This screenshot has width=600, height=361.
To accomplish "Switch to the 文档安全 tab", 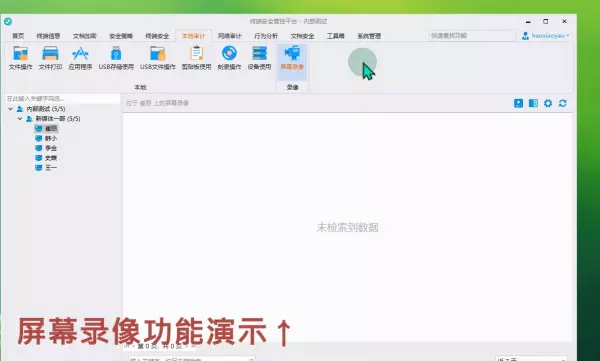I will [302, 36].
